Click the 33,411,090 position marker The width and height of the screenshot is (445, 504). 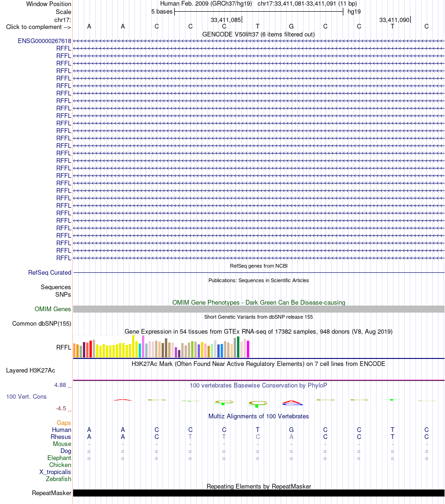coord(395,20)
